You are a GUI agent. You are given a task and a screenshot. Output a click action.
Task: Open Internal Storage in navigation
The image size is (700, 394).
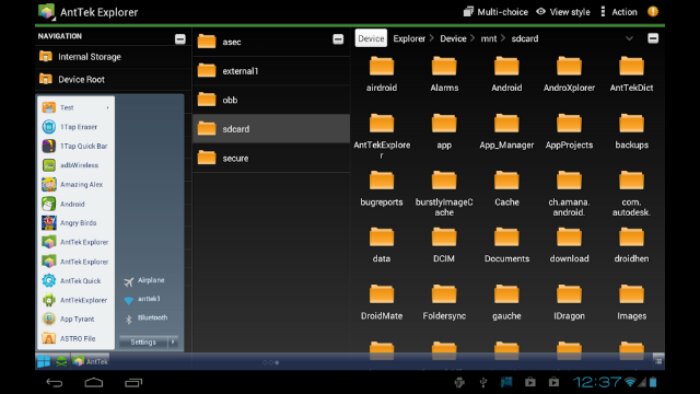[x=113, y=57]
